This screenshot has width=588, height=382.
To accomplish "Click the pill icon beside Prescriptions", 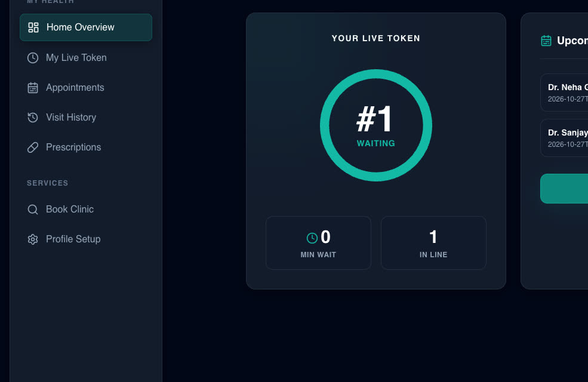I will point(33,147).
